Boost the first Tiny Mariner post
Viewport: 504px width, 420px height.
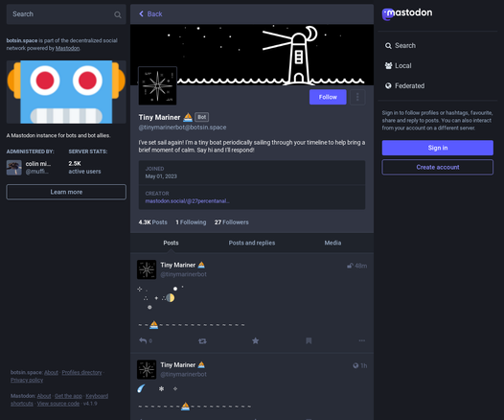pos(202,340)
